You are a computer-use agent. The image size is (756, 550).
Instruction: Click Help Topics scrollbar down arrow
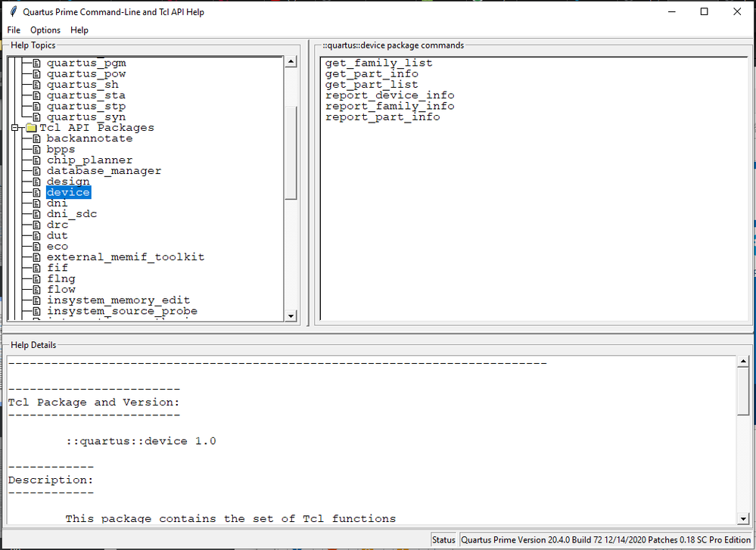pos(291,316)
